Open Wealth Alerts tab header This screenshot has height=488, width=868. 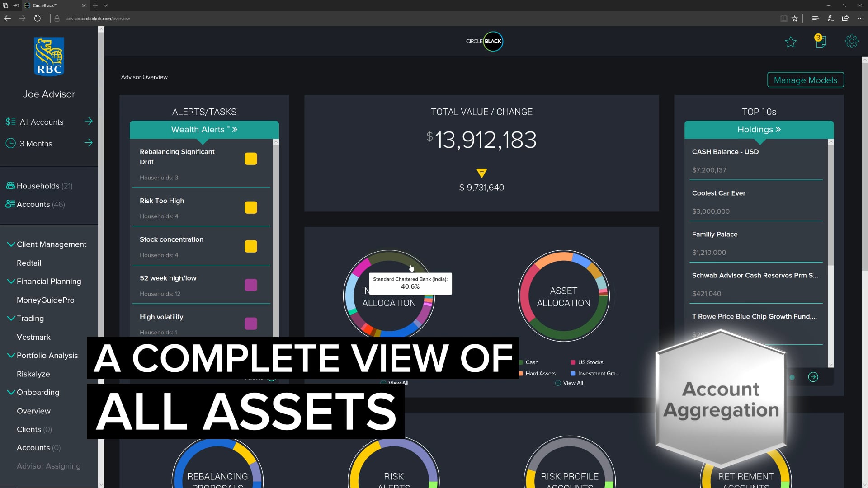204,130
